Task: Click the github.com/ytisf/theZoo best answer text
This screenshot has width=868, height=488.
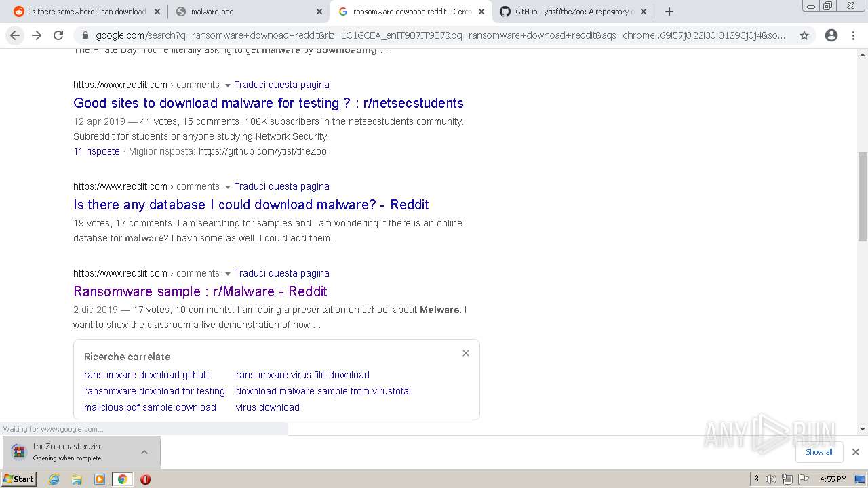Action: pyautogui.click(x=262, y=151)
